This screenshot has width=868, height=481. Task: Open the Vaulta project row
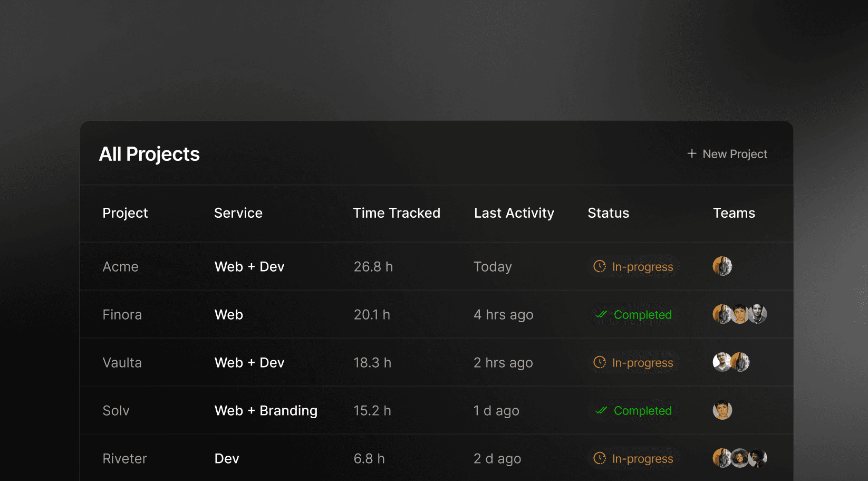point(122,362)
